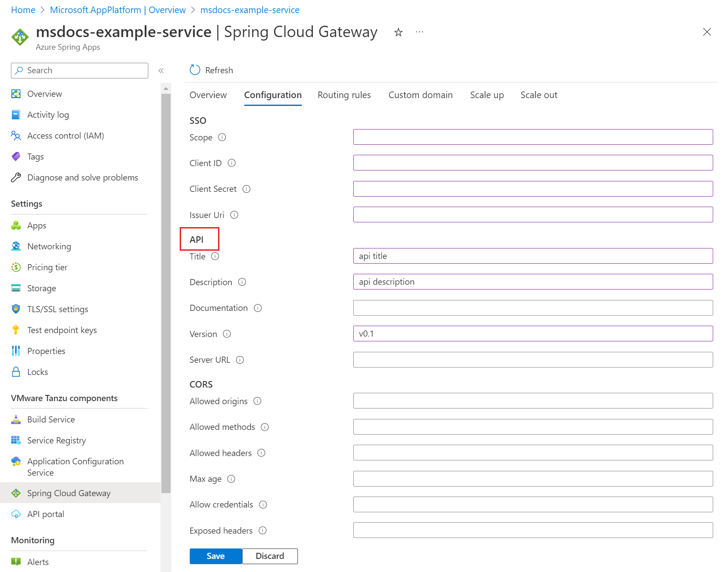This screenshot has height=572, width=728.
Task: Favorite msdocs-example-service with the star
Action: pos(397,32)
